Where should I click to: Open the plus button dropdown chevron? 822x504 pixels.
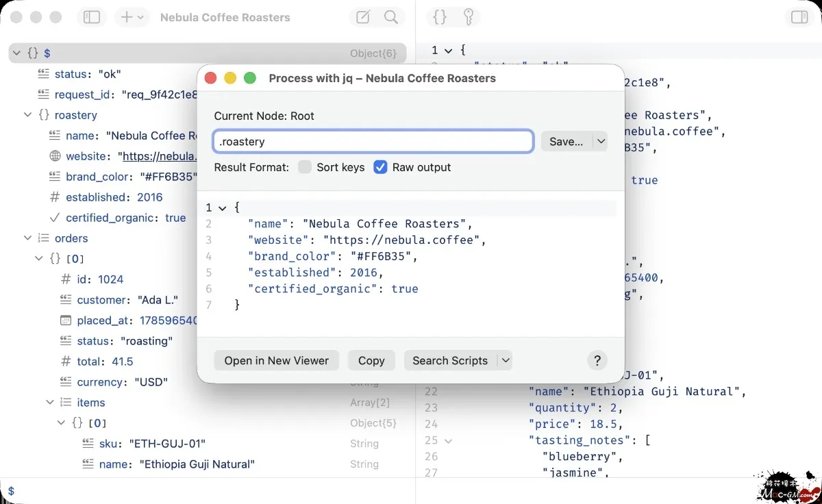[140, 17]
